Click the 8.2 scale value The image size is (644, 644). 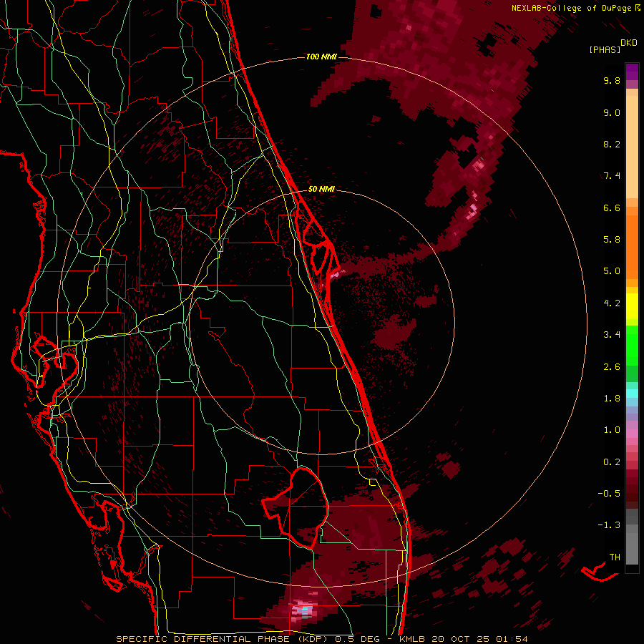click(x=612, y=144)
